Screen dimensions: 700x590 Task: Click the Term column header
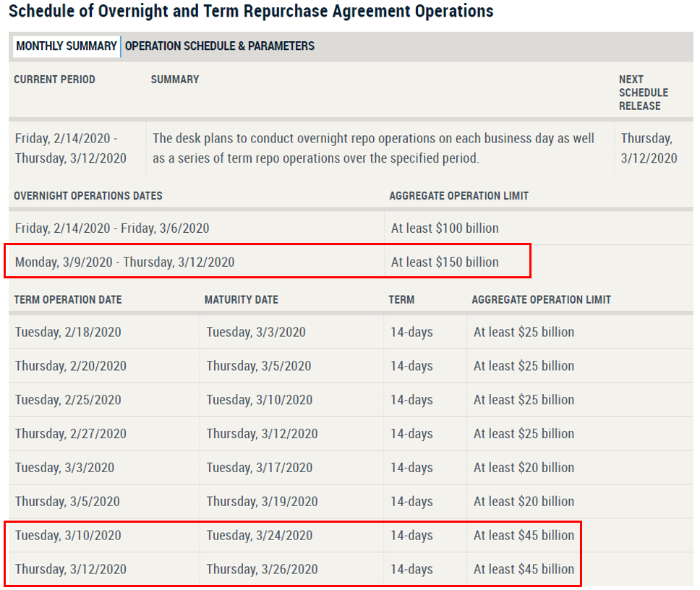[401, 299]
